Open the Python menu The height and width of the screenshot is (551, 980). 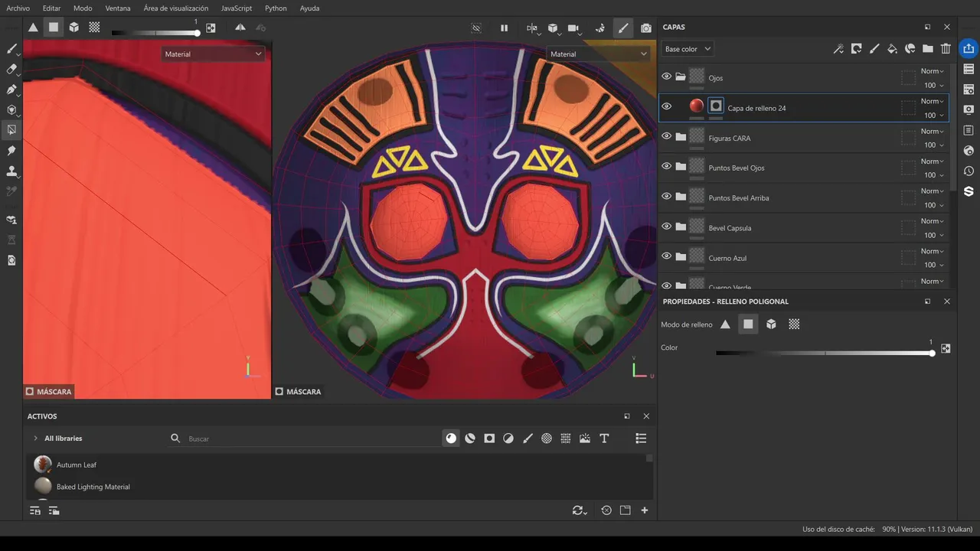point(276,8)
